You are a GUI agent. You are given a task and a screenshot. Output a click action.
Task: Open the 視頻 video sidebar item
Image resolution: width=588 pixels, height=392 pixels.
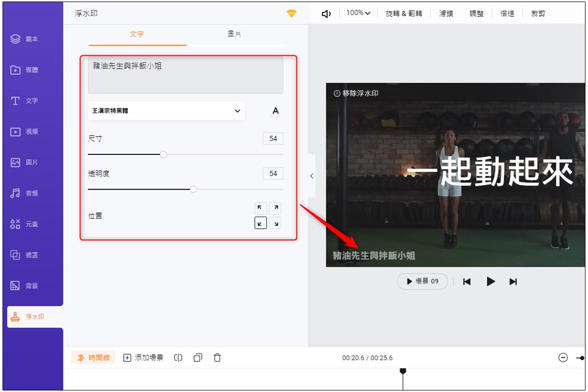25,132
